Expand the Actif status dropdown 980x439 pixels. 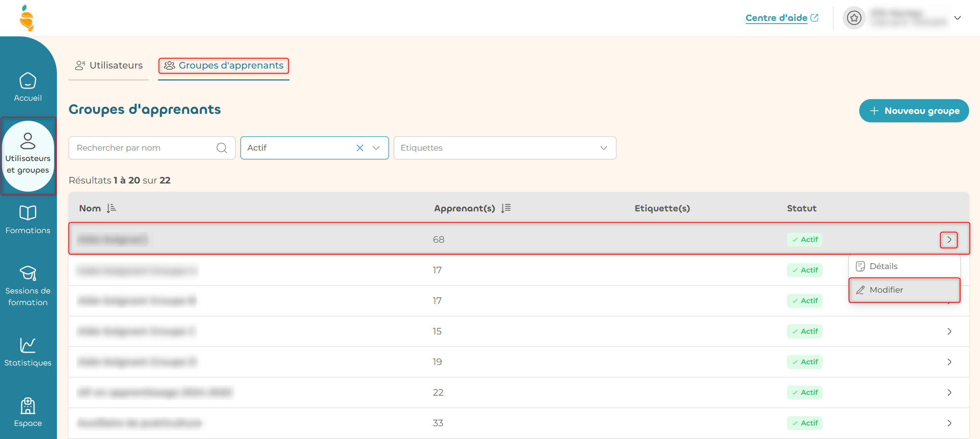point(376,148)
